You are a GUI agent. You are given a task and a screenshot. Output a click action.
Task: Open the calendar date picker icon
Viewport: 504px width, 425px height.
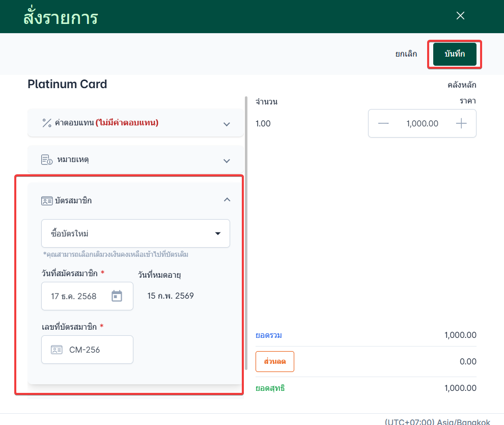pos(117,296)
